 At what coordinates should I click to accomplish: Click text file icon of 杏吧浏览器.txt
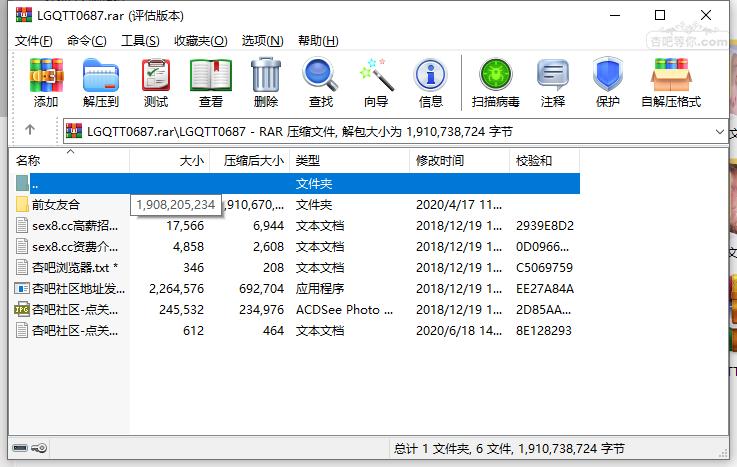[x=22, y=267]
